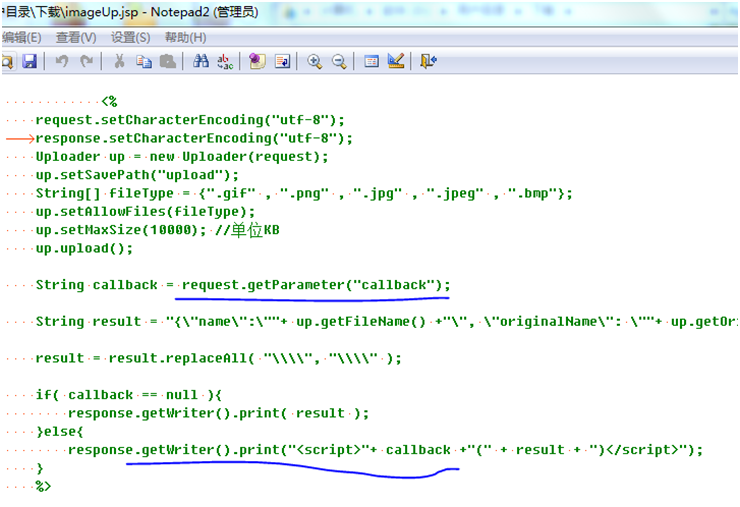Click the //单位KB comment

point(247,230)
